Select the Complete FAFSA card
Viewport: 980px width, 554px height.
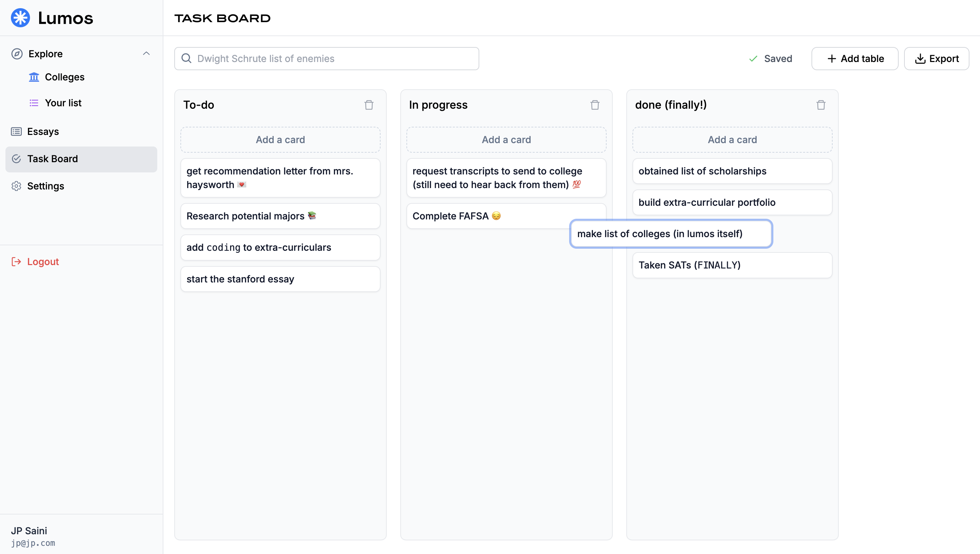[487, 216]
